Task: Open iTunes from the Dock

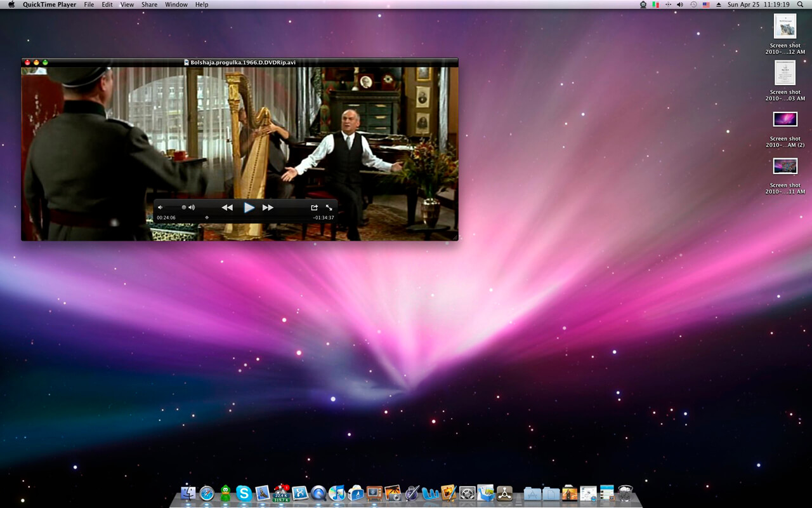Action: tap(337, 493)
